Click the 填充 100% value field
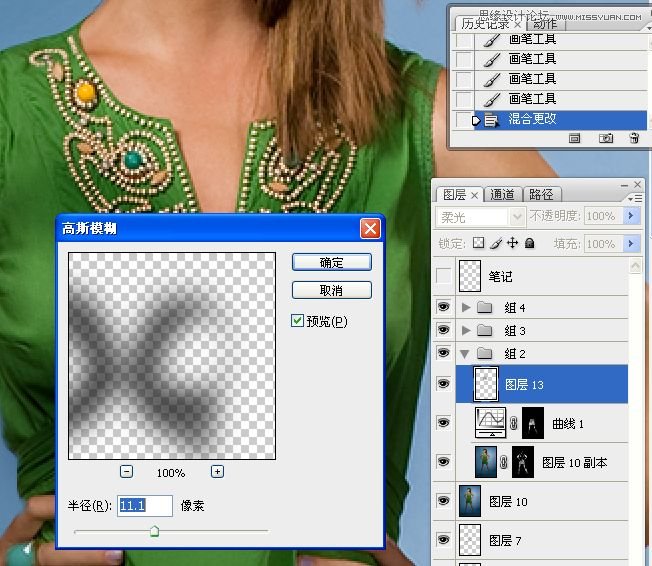 click(x=604, y=243)
